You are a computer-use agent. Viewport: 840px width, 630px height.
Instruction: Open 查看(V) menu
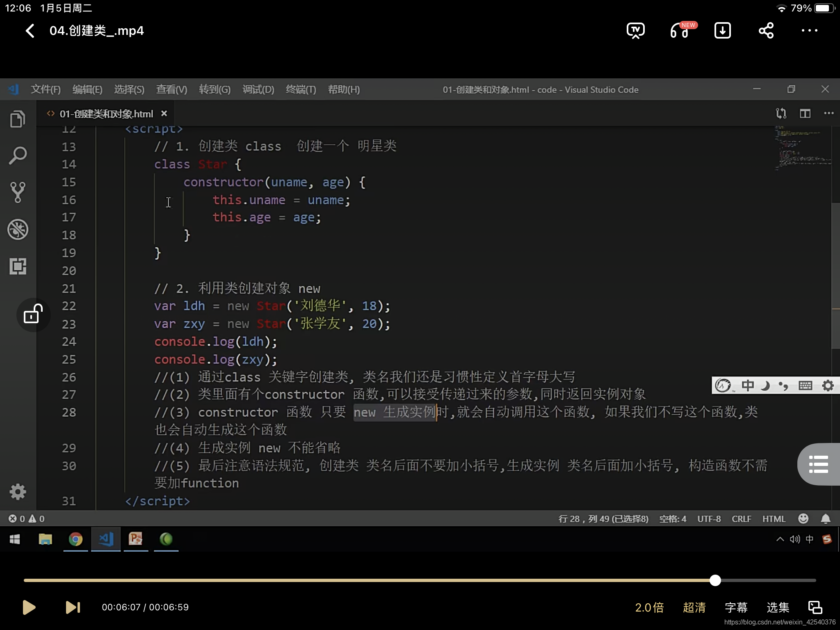click(171, 89)
